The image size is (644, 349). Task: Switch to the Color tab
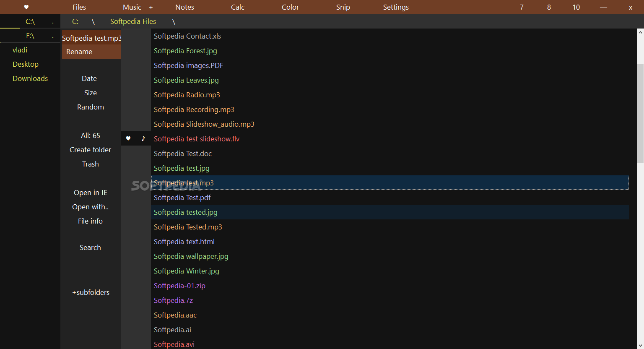[x=290, y=7]
